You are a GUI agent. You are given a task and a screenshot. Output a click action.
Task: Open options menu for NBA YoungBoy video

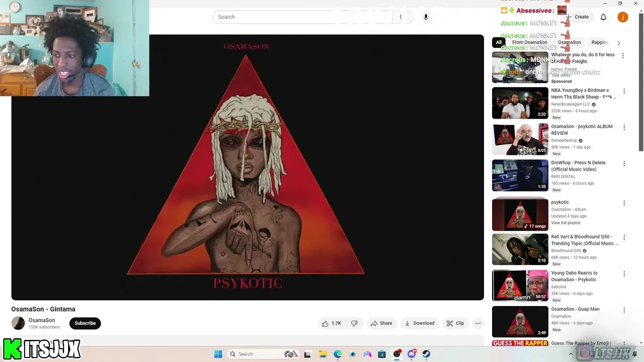click(624, 92)
